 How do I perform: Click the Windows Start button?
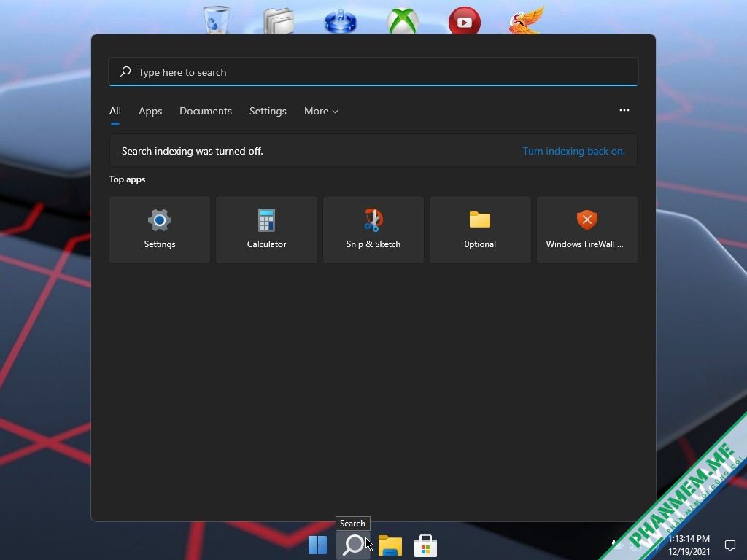point(317,545)
